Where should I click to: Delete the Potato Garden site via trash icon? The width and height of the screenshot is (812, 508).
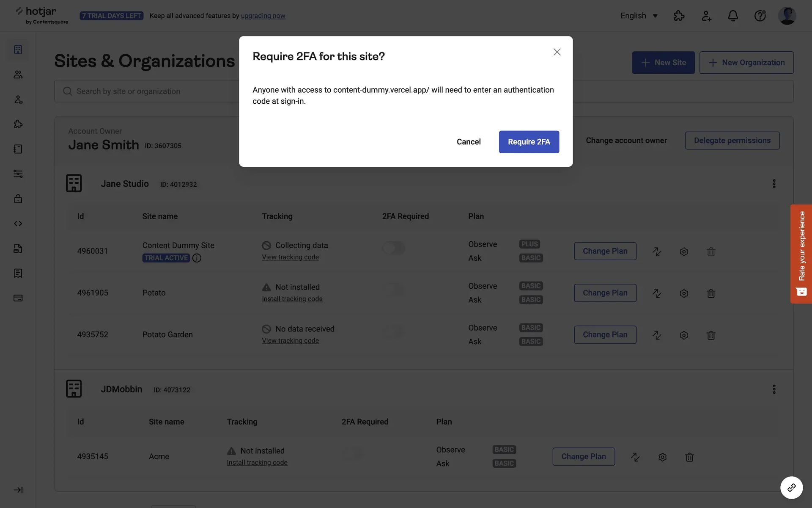point(710,335)
